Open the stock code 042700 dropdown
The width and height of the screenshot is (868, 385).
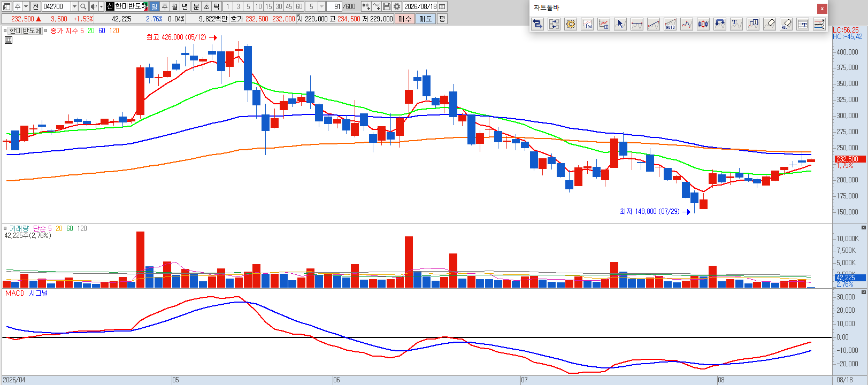tap(74, 6)
